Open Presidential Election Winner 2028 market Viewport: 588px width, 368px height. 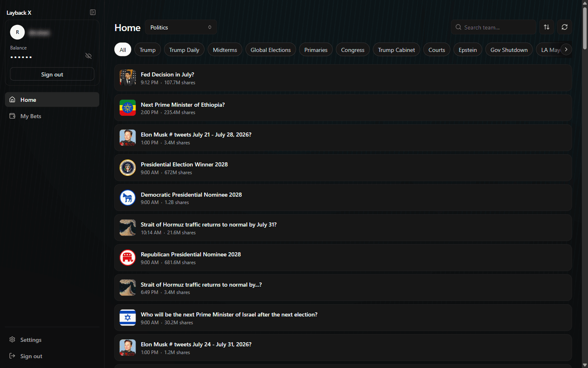(x=343, y=168)
